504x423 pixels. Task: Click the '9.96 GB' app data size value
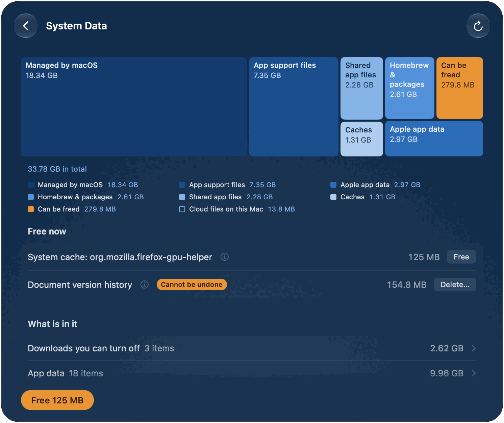(447, 373)
